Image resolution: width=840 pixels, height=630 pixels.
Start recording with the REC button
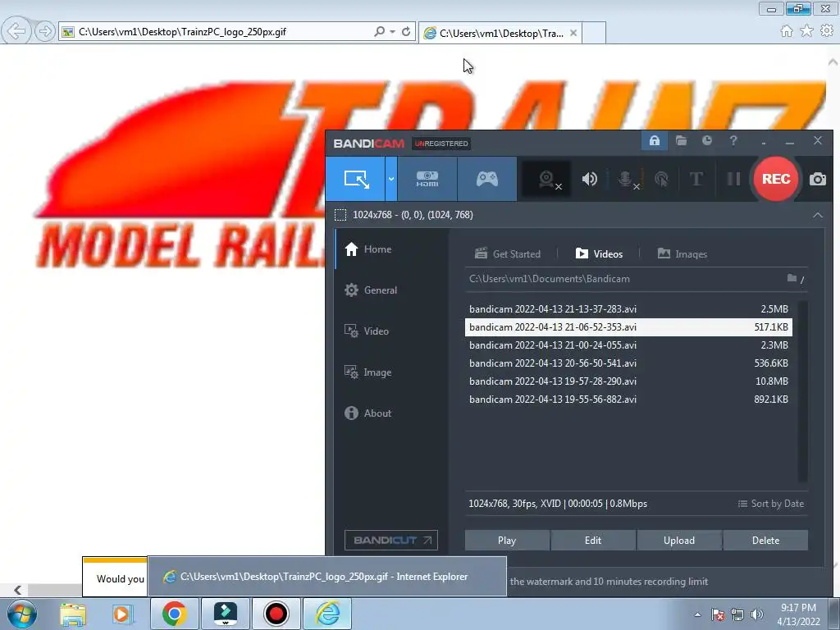pyautogui.click(x=776, y=179)
